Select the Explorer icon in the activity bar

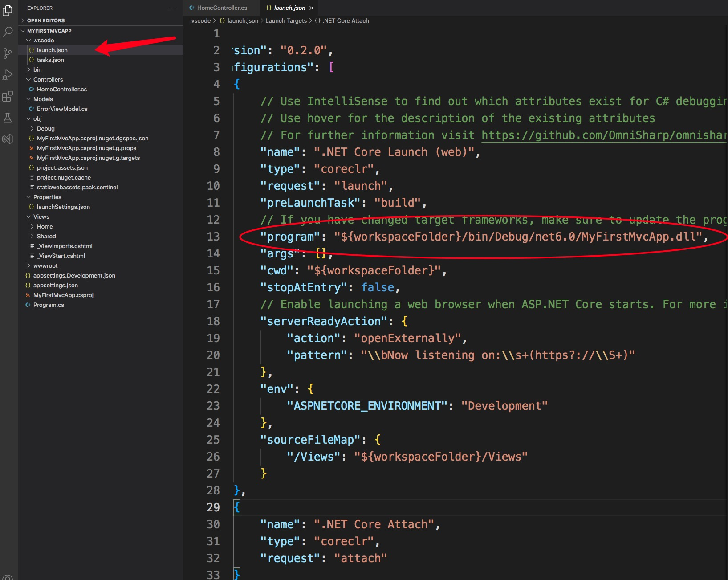(8, 11)
